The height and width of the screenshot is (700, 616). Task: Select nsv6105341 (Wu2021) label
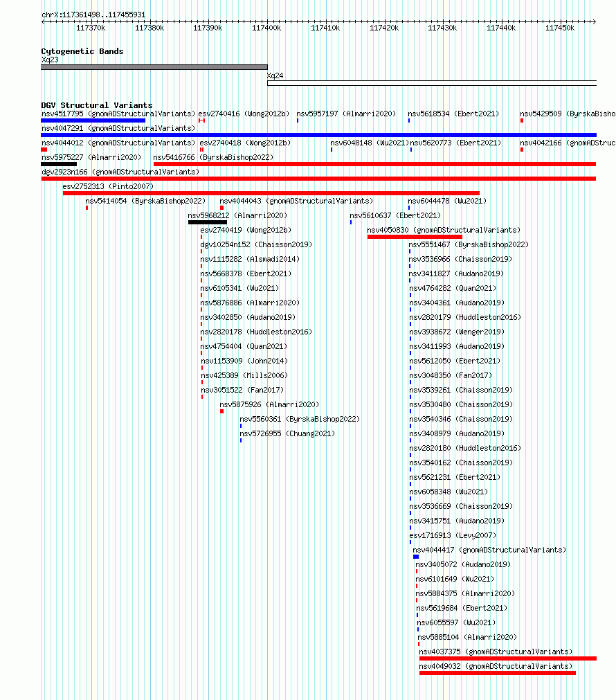click(x=239, y=288)
